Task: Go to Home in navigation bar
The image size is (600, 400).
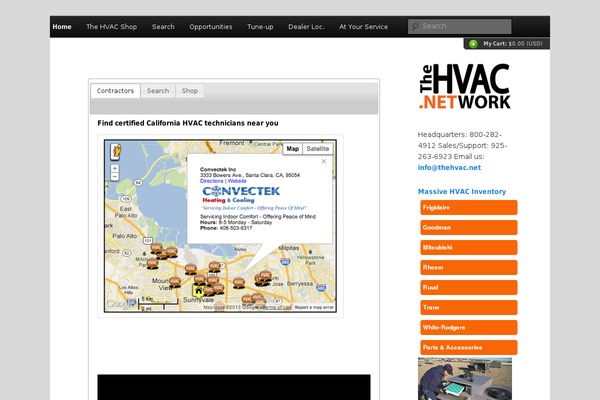Action: click(x=62, y=27)
